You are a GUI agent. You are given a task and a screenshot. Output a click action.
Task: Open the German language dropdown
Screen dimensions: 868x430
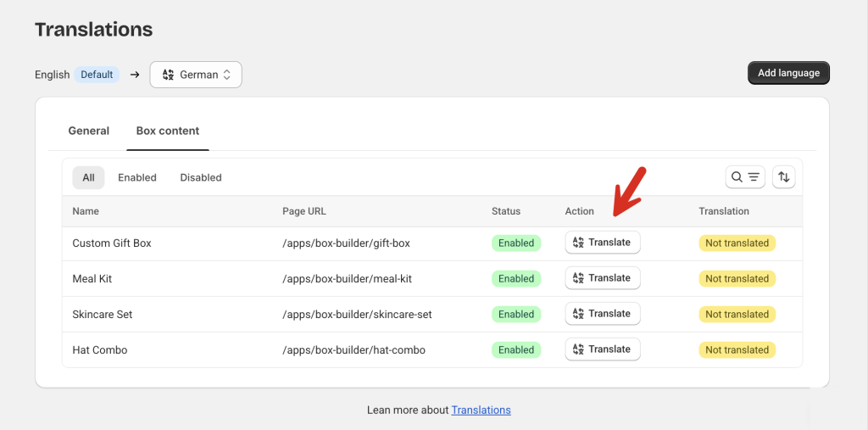(196, 75)
